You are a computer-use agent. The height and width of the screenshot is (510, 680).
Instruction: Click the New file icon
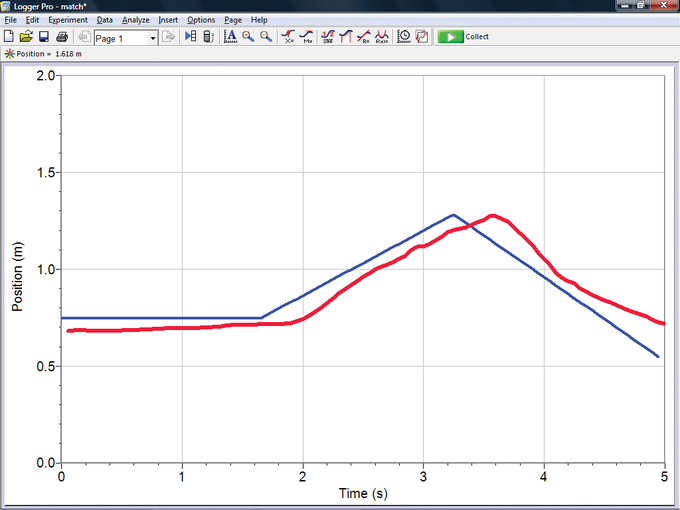pos(10,37)
